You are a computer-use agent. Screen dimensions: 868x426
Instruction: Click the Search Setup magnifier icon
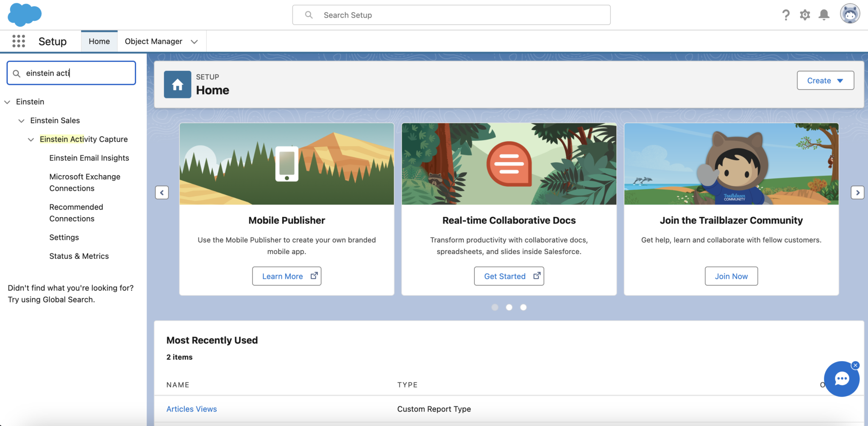[x=309, y=15]
